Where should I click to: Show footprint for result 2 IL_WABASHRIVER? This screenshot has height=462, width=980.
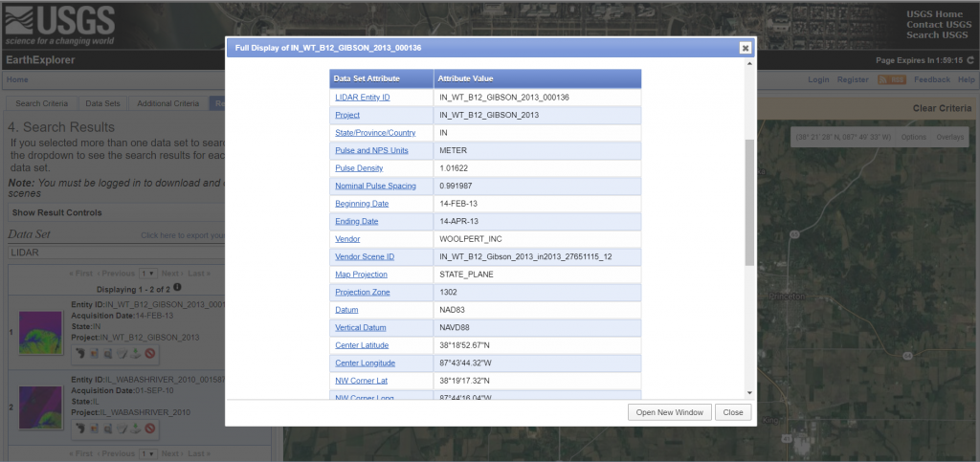pyautogui.click(x=80, y=429)
